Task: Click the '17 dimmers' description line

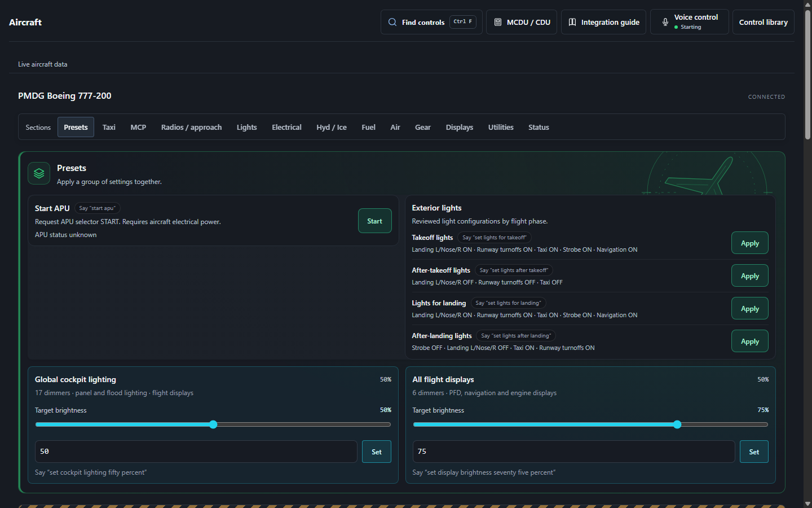Action: (114, 393)
